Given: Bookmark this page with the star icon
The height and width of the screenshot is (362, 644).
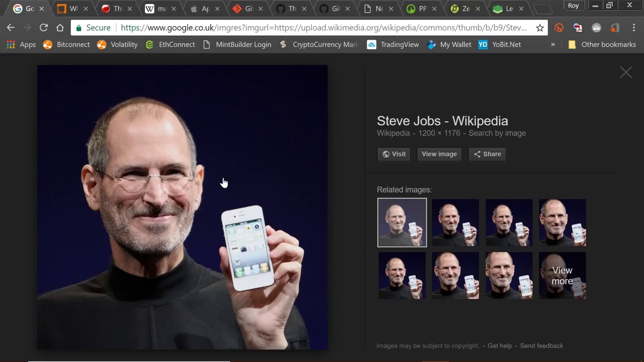Looking at the screenshot, I should (540, 28).
